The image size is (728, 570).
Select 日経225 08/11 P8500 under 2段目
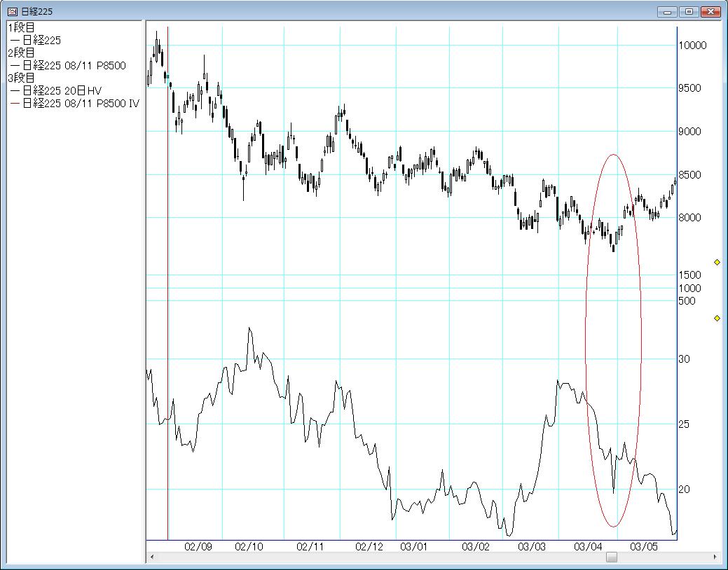pyautogui.click(x=74, y=66)
